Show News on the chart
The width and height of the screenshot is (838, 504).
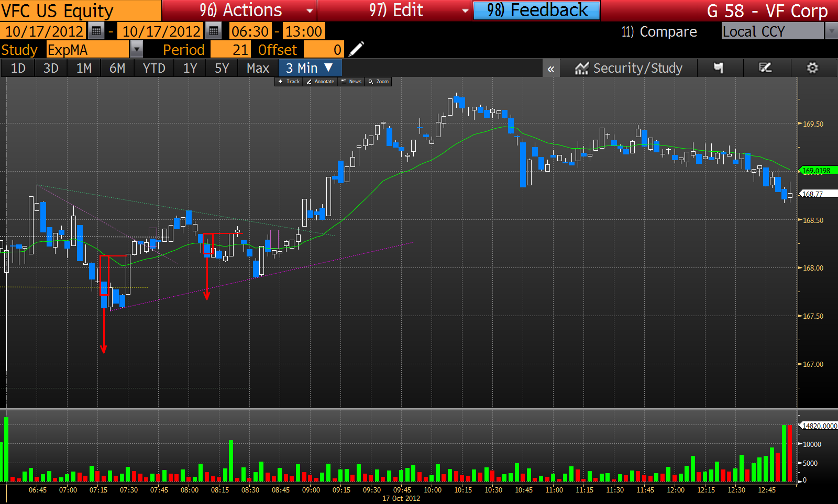(351, 82)
